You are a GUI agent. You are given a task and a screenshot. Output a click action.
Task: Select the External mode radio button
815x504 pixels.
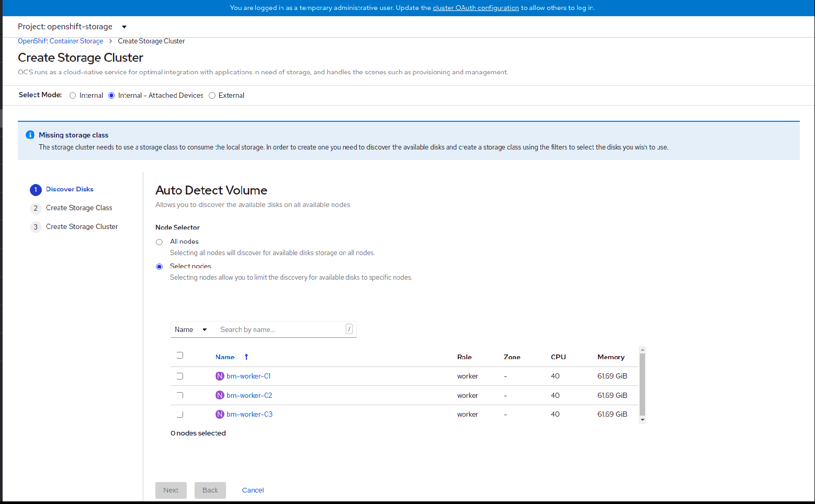click(212, 96)
